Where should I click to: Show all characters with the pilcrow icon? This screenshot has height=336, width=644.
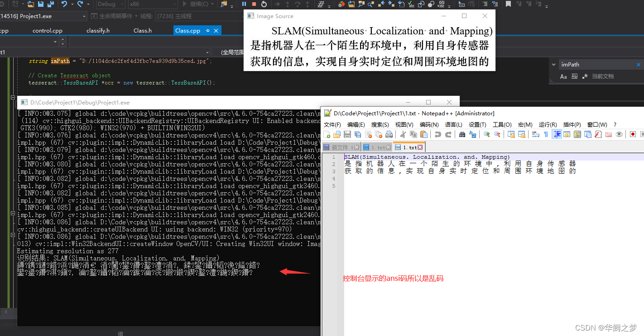point(546,134)
